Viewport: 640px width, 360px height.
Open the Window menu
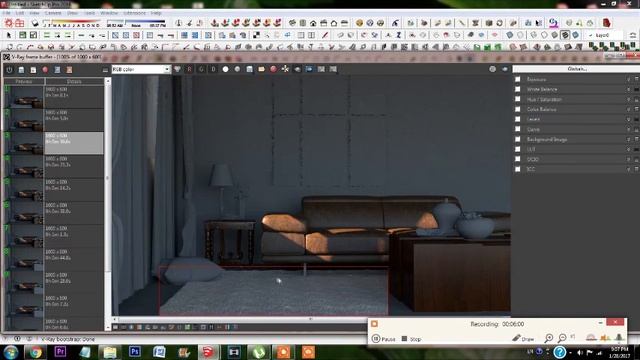pos(109,13)
